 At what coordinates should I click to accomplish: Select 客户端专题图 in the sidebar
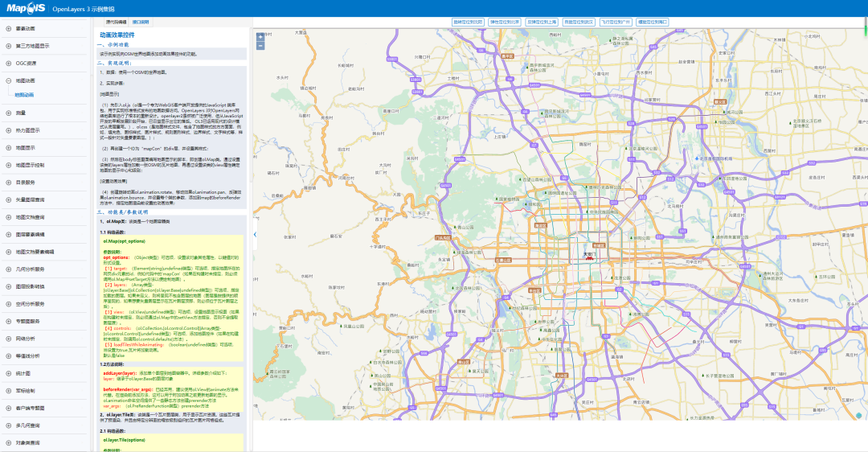[30, 409]
